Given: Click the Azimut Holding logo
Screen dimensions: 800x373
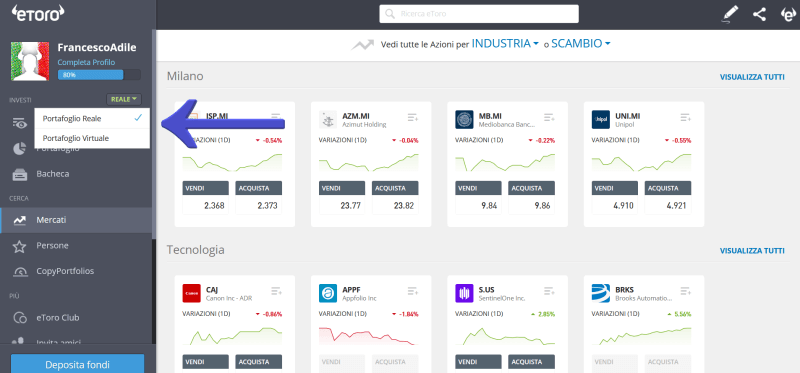Looking at the screenshot, I should coord(328,119).
